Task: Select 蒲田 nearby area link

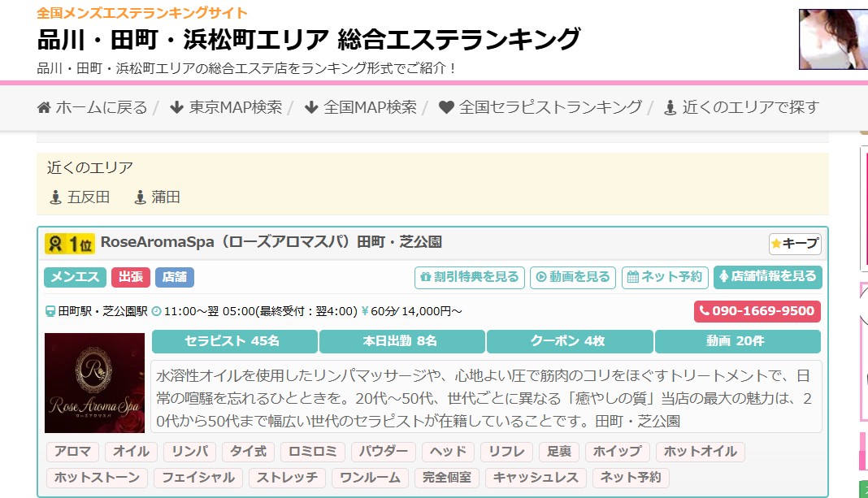Action: 157,197
